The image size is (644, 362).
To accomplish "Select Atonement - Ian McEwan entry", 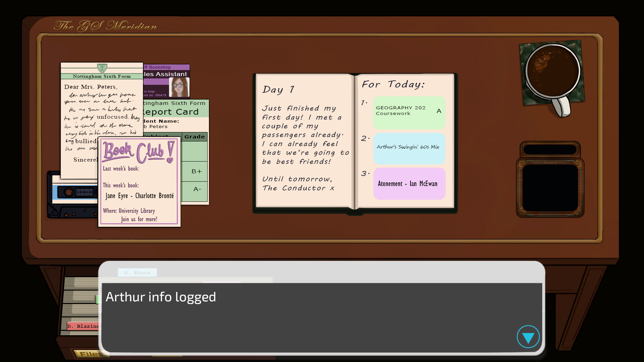I will point(409,184).
